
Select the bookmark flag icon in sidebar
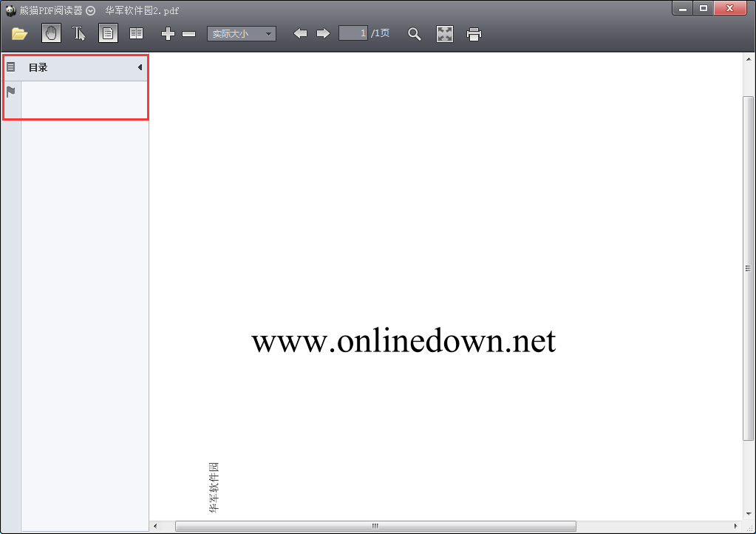[10, 92]
